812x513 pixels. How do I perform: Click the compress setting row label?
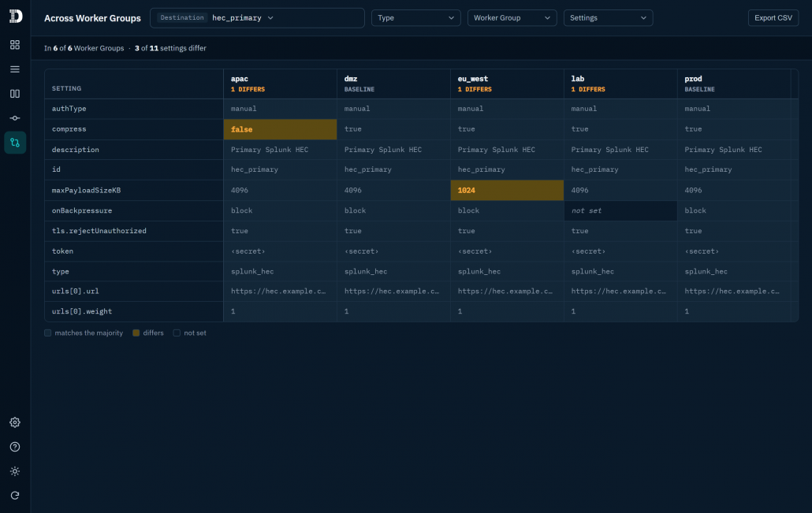(69, 129)
